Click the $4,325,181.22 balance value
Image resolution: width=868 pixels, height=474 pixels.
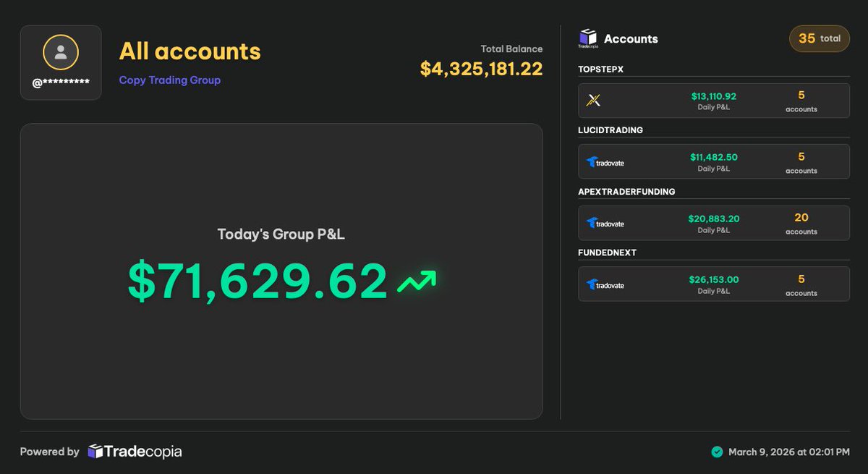(482, 69)
